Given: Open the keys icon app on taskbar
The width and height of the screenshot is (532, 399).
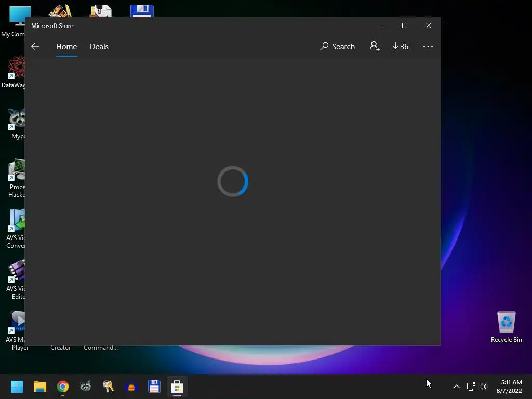Looking at the screenshot, I should coord(108,387).
